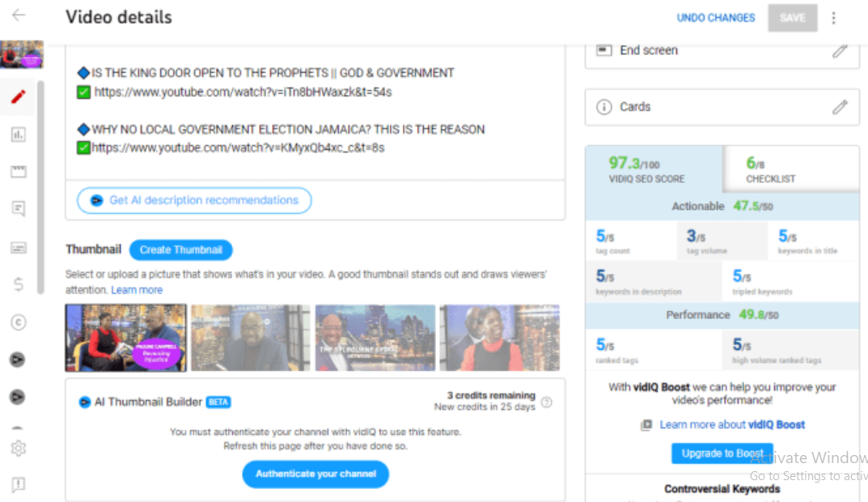Viewport: 868px width, 502px height.
Task: Open the three-dot options menu at top right
Action: 833,17
